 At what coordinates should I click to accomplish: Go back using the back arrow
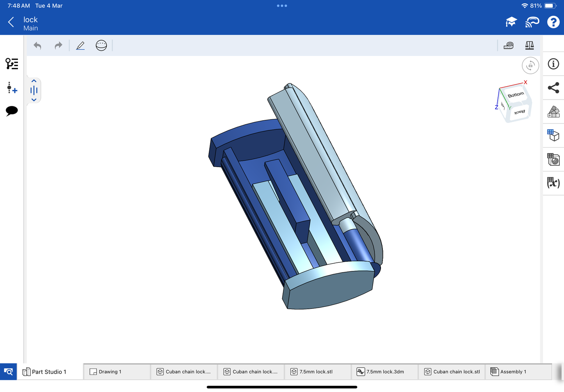(x=11, y=22)
